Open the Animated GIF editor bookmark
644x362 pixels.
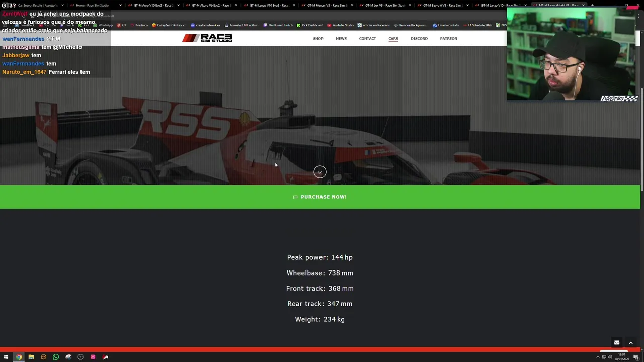[x=242, y=25]
